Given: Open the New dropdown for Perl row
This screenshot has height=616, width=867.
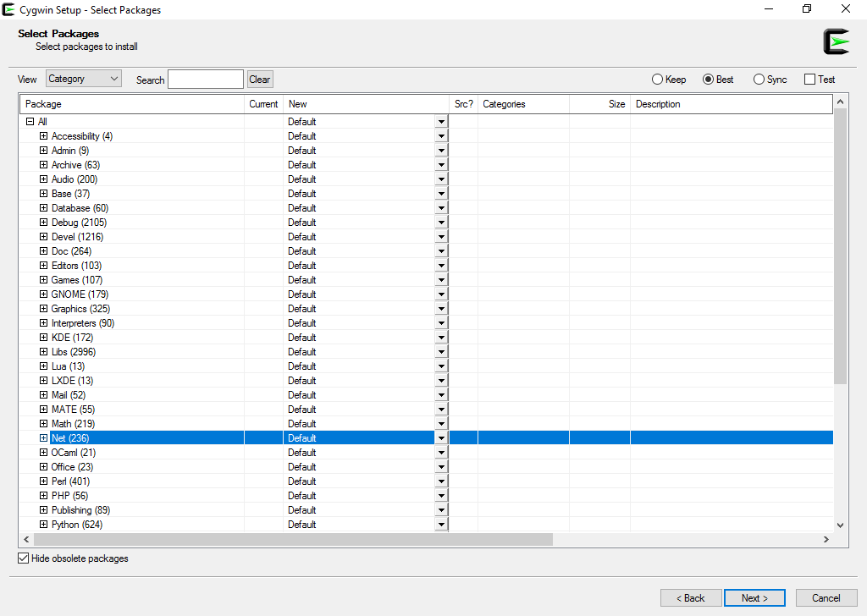Looking at the screenshot, I should point(441,481).
